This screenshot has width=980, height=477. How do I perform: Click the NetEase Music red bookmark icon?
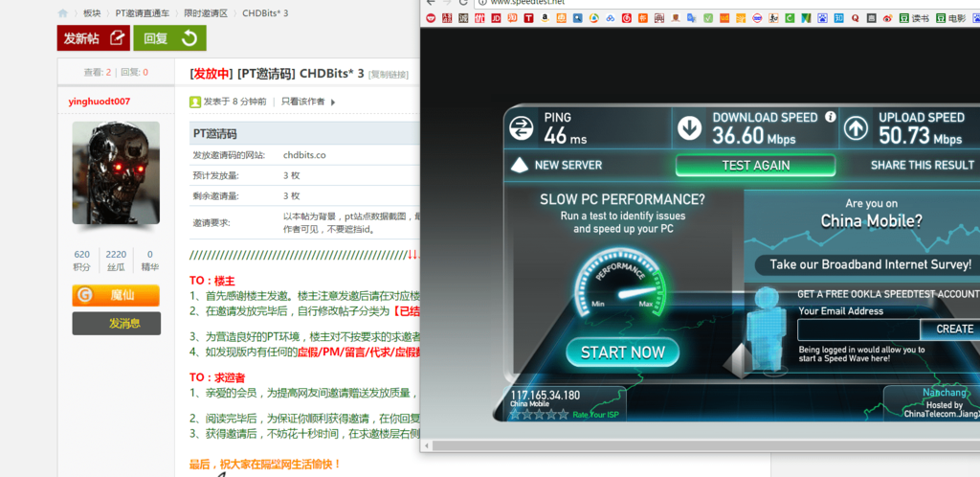[x=626, y=19]
